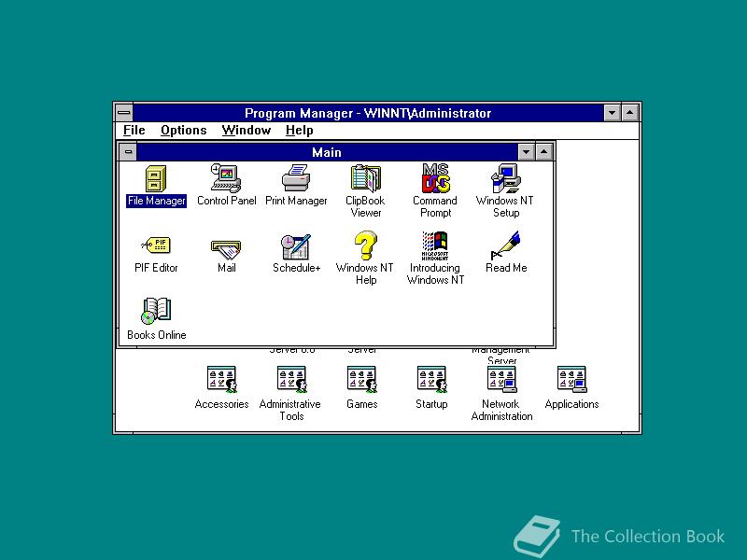Launch the MS-DOS Command Prompt icon

435,178
